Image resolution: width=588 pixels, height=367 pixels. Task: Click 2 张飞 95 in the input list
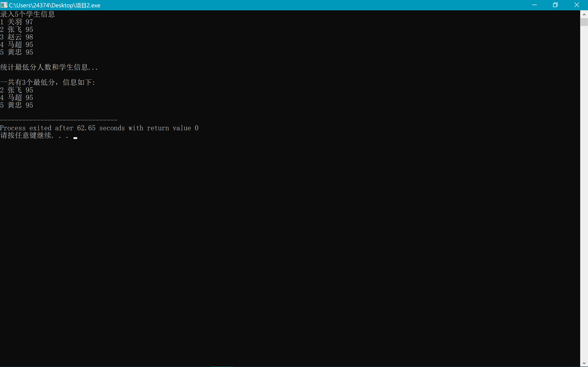[x=17, y=30]
